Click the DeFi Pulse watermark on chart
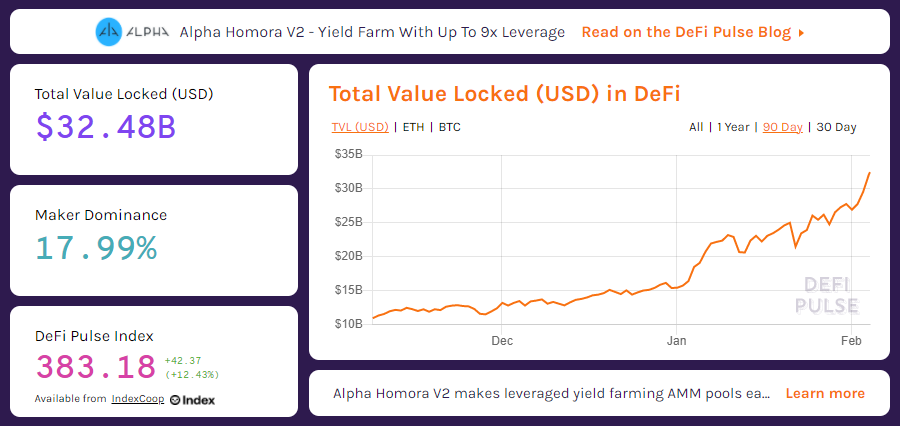 pyautogui.click(x=827, y=295)
